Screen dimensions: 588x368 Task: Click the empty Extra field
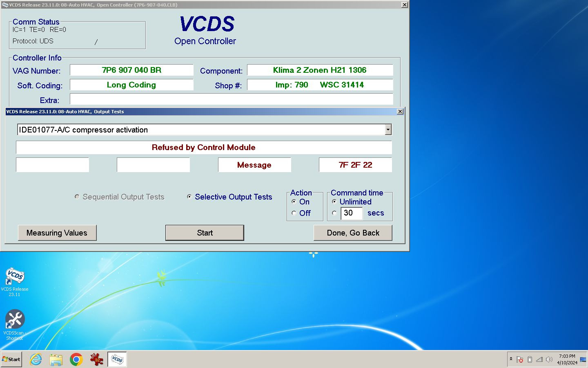click(232, 99)
